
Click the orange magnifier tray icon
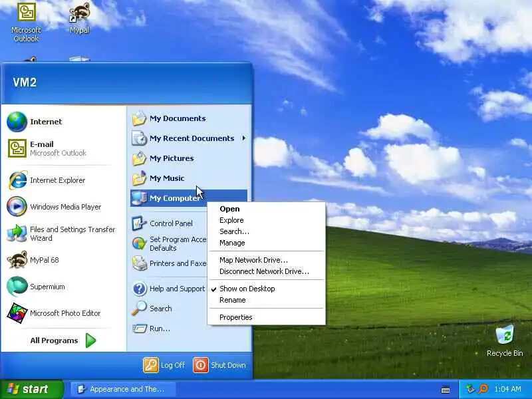click(483, 389)
